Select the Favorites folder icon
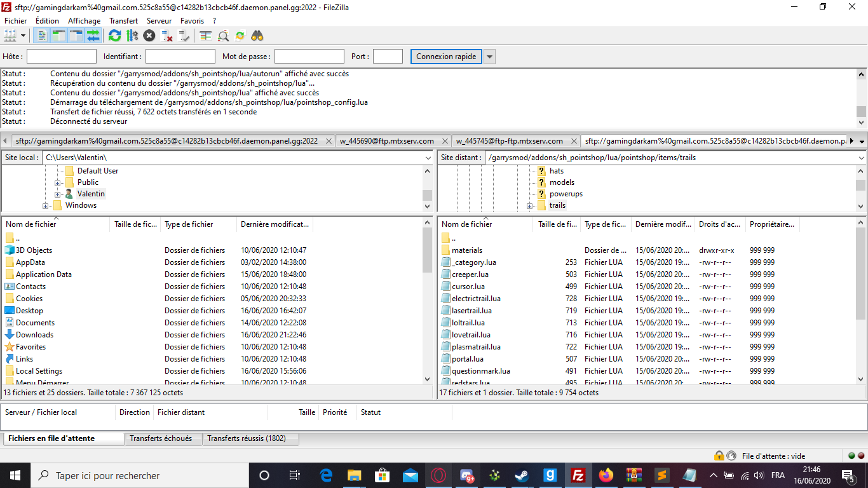The height and width of the screenshot is (488, 868). pos(10,347)
